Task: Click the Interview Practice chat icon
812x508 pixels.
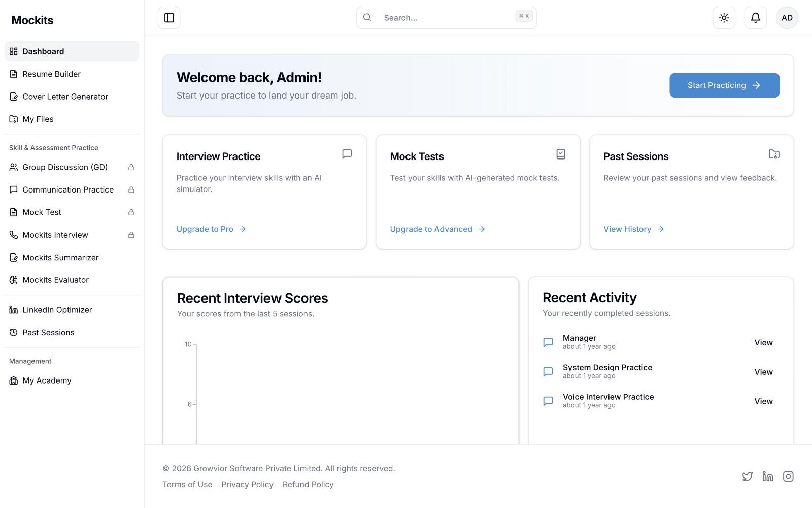Action: click(347, 154)
